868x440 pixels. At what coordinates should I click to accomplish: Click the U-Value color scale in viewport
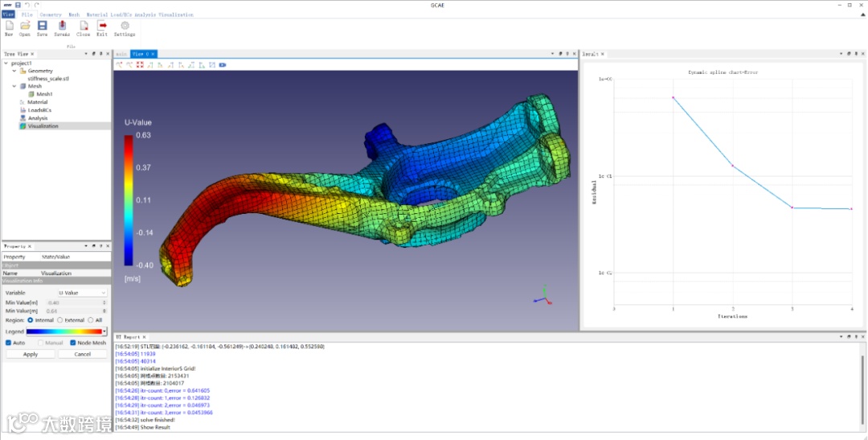[129, 200]
